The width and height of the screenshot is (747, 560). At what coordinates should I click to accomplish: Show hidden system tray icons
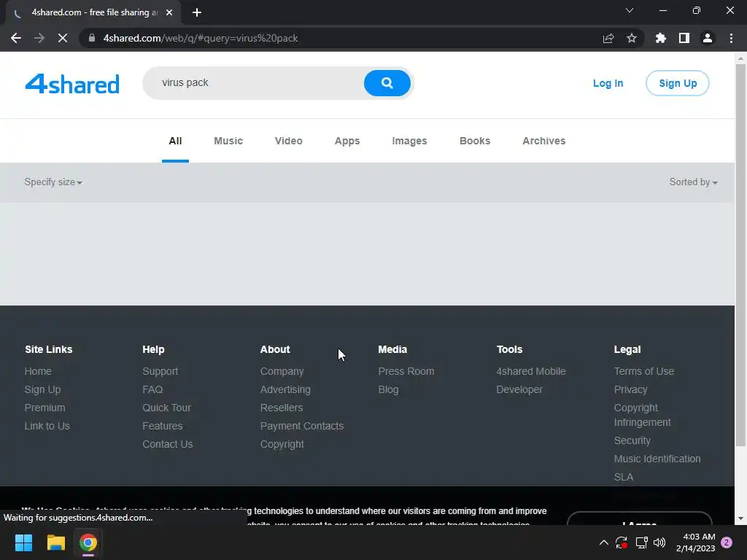click(x=603, y=542)
